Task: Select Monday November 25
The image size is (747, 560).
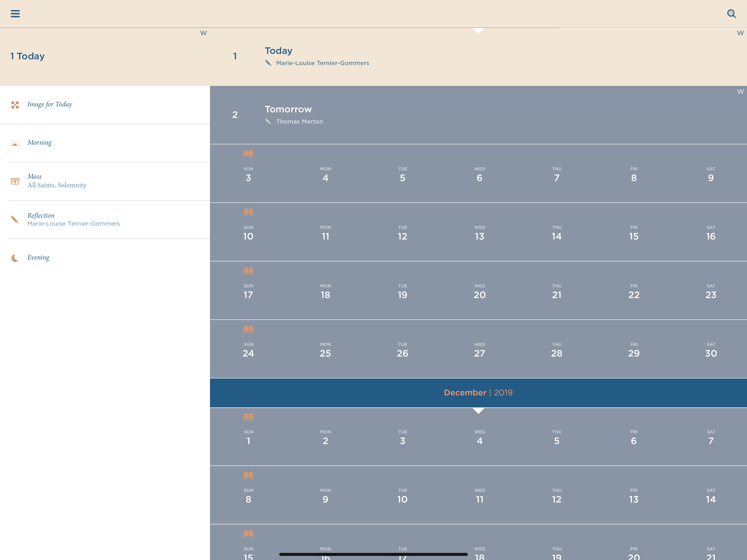Action: 325,349
